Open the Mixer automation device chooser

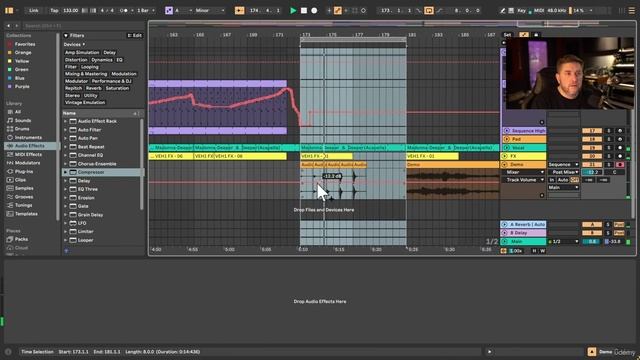pyautogui.click(x=523, y=172)
